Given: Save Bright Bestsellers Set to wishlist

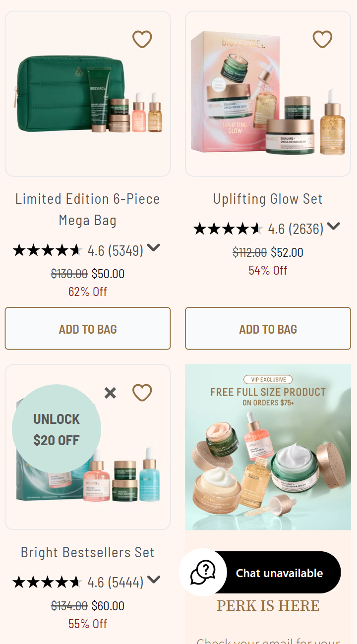Looking at the screenshot, I should [142, 393].
